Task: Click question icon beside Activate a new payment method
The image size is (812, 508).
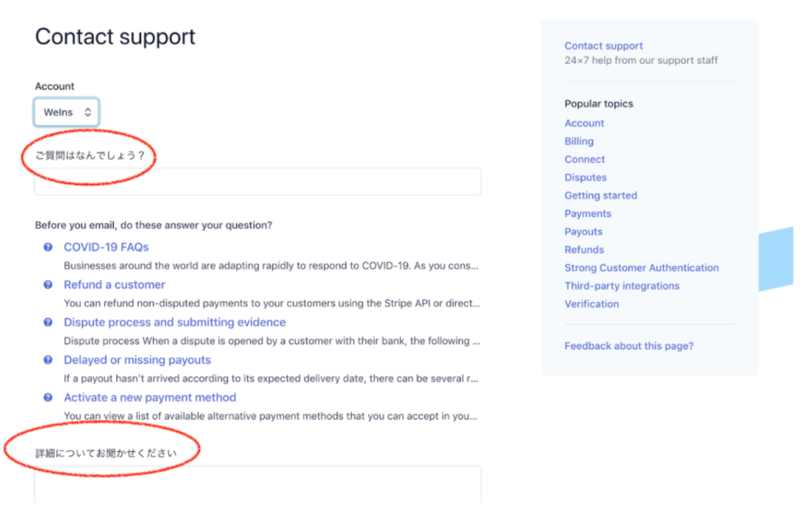Action: coord(48,398)
